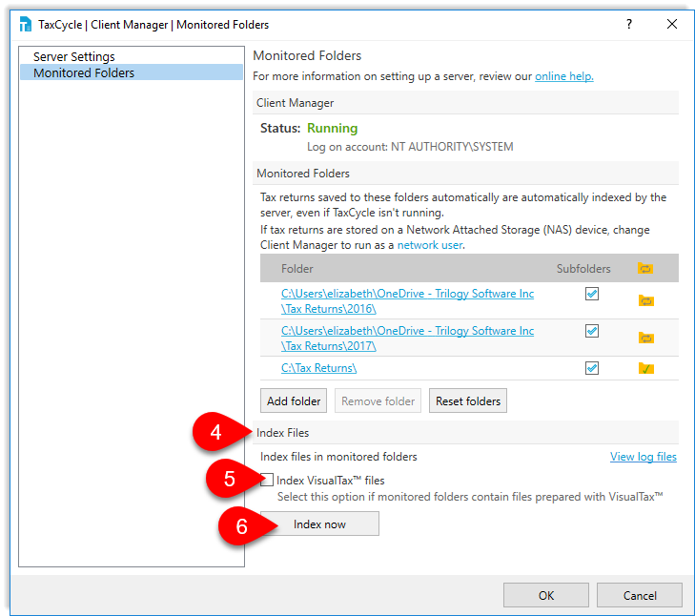Click the Add folder button

click(294, 400)
